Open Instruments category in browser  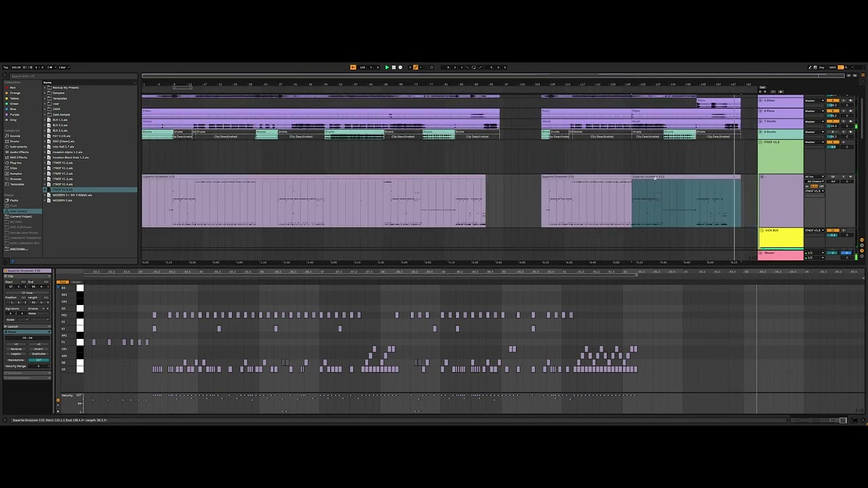(x=16, y=146)
